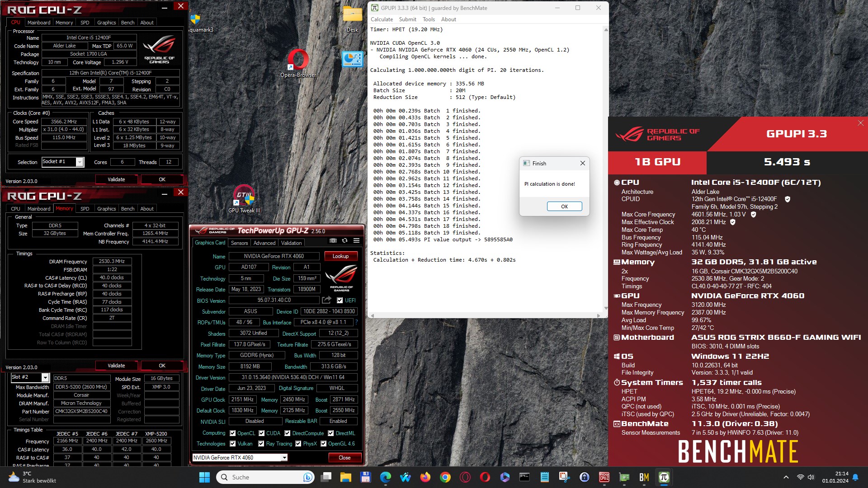Switch to the Mainboard tab in top CPU-Z
This screenshot has height=488, width=868.
click(x=39, y=23)
